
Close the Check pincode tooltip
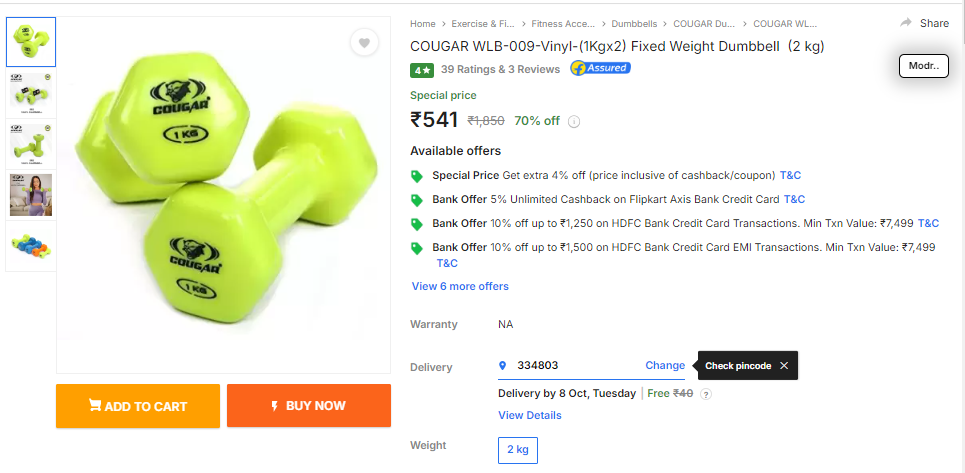tap(783, 365)
